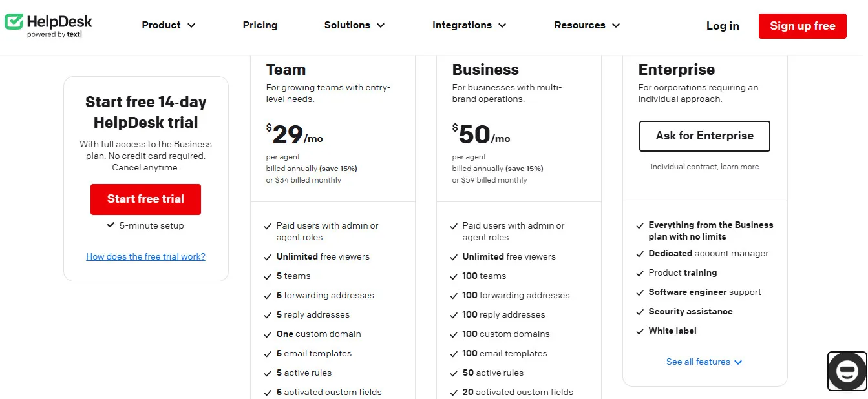Click the checkmark beside 5-minute setup
The height and width of the screenshot is (399, 868).
111,225
